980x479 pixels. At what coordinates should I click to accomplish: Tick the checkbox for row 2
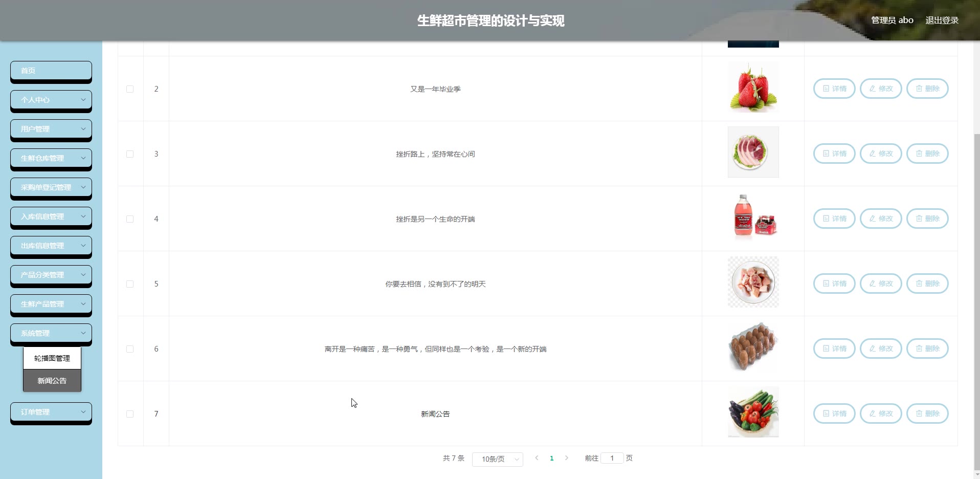pyautogui.click(x=130, y=89)
